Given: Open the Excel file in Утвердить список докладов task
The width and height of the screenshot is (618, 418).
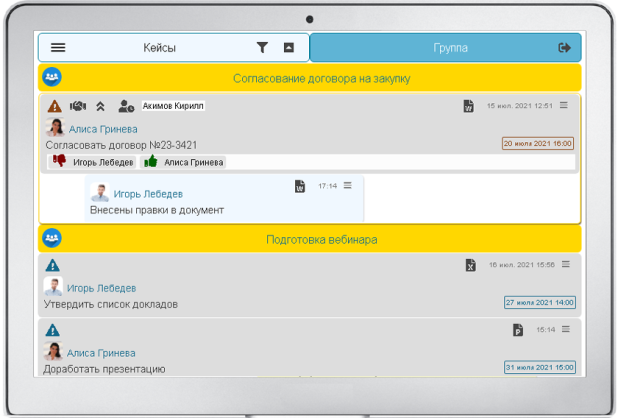Looking at the screenshot, I should [x=470, y=265].
